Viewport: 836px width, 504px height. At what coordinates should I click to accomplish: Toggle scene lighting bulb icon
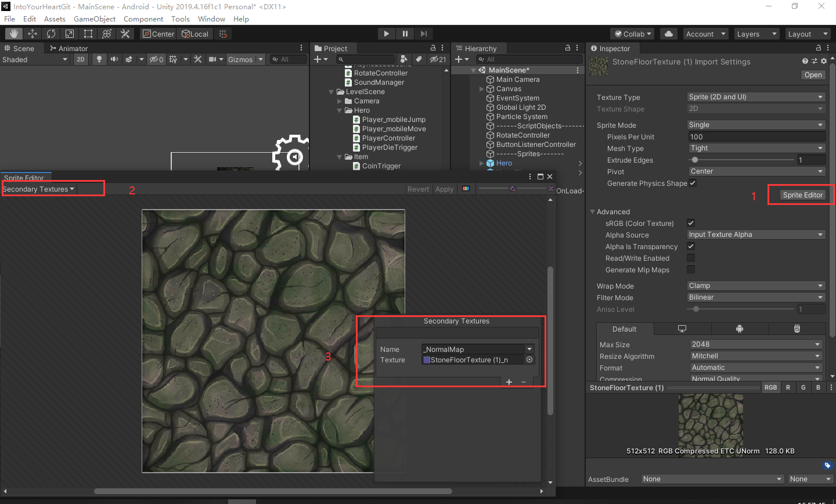(99, 59)
